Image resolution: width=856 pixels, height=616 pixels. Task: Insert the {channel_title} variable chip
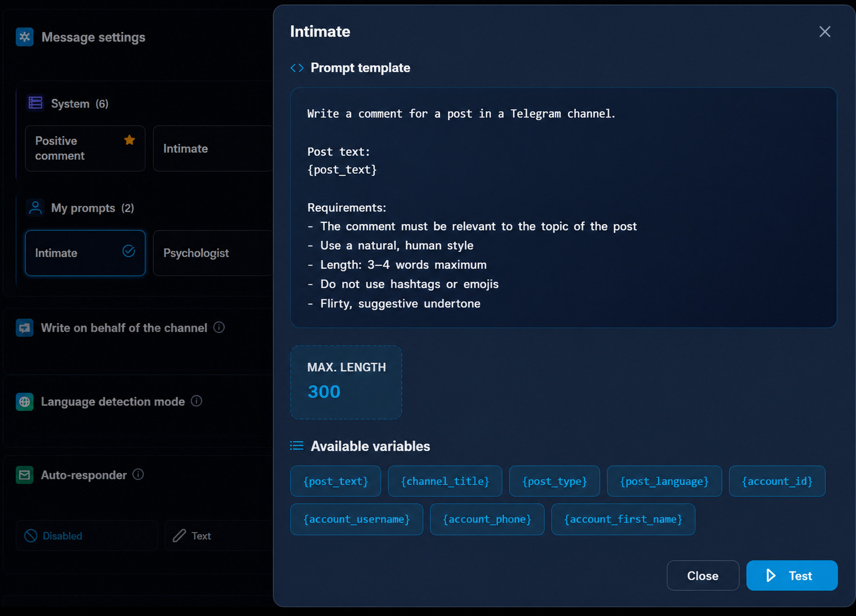445,481
